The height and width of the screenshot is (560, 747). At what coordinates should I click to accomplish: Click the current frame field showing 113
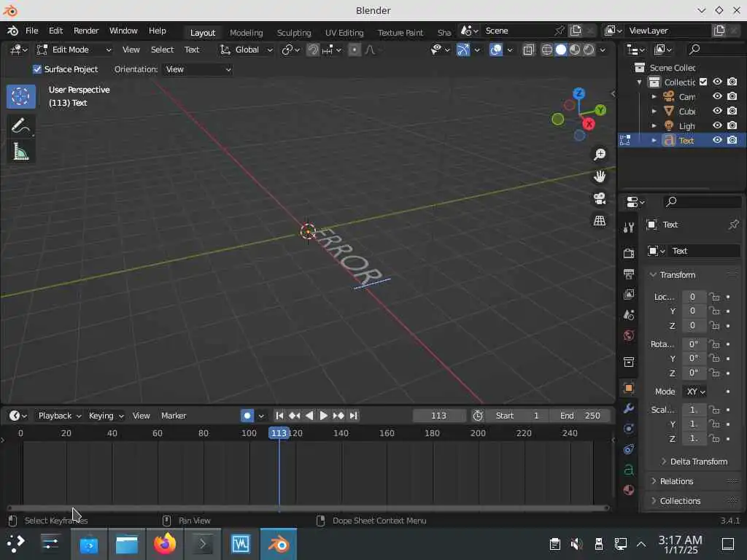click(438, 416)
